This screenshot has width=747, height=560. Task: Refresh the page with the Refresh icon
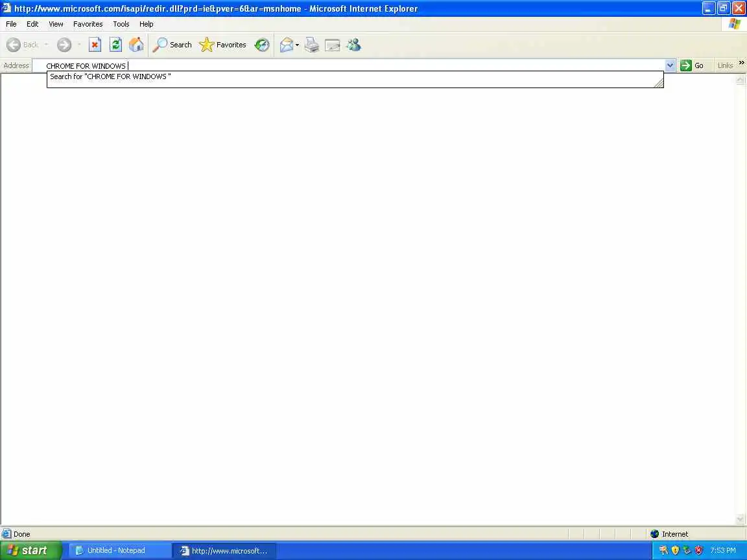pos(116,45)
